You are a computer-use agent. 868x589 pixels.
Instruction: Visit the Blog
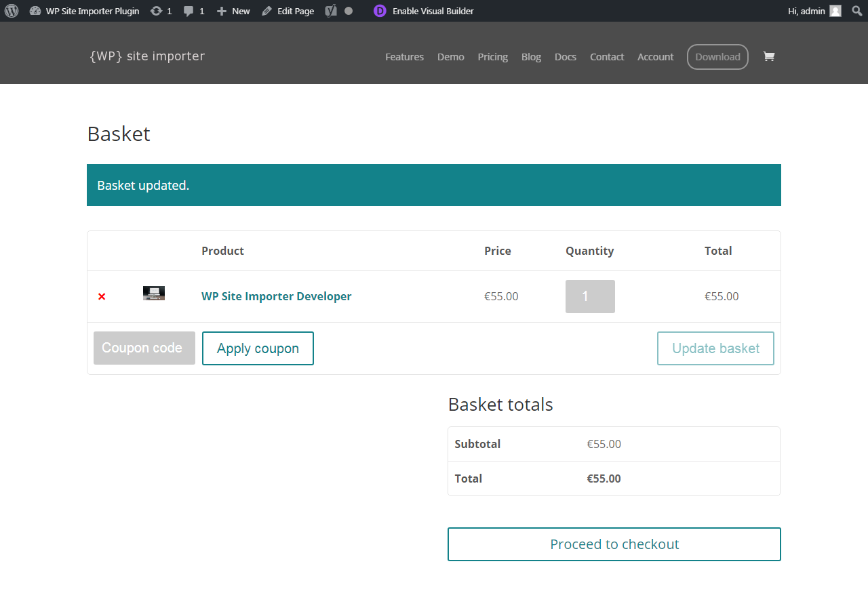[531, 57]
